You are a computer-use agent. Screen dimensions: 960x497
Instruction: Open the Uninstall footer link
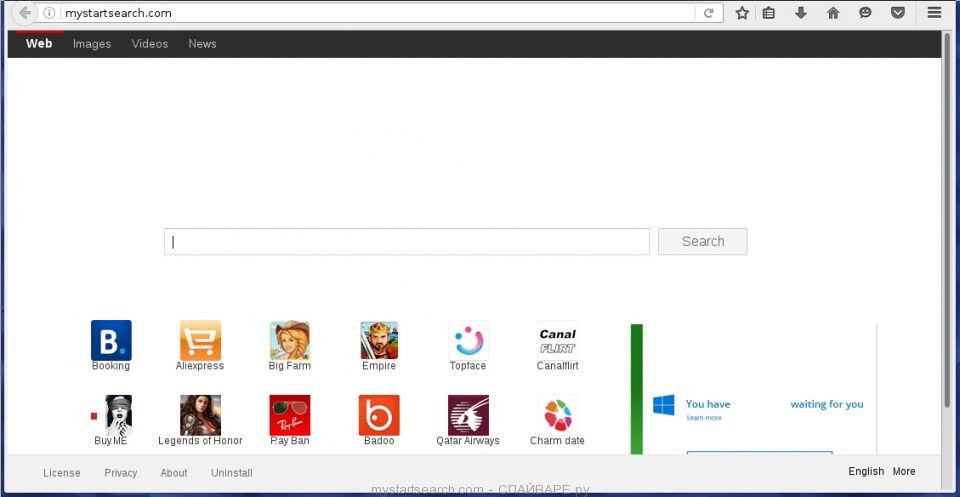point(231,473)
